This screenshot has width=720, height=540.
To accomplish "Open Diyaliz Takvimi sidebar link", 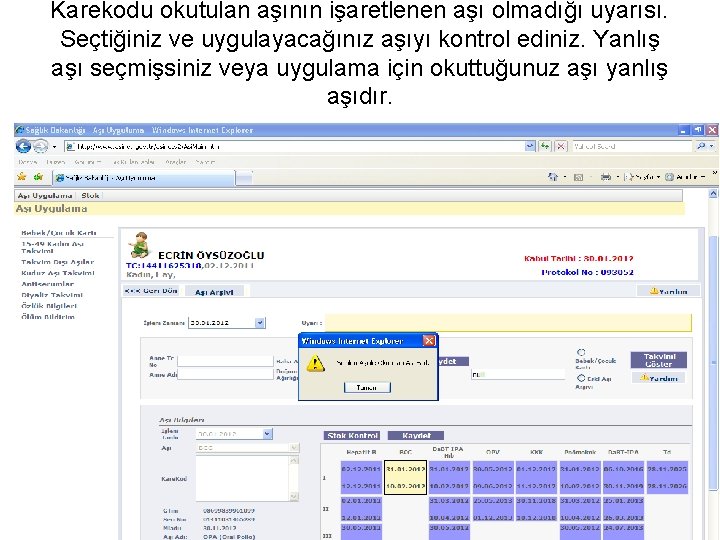I will coord(52,295).
